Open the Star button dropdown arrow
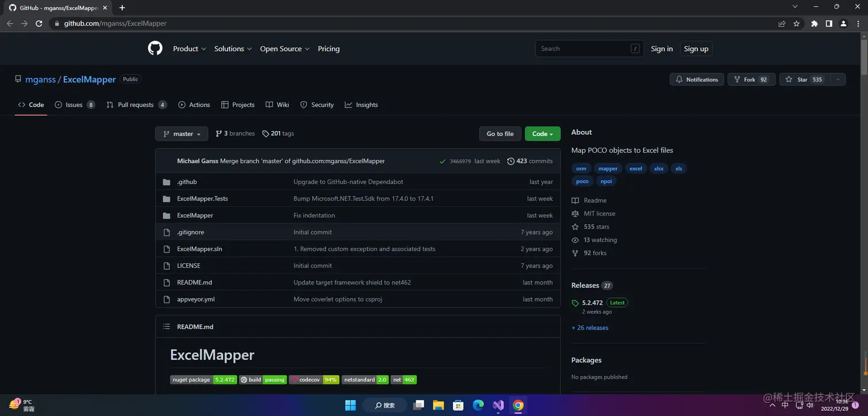 (x=838, y=79)
